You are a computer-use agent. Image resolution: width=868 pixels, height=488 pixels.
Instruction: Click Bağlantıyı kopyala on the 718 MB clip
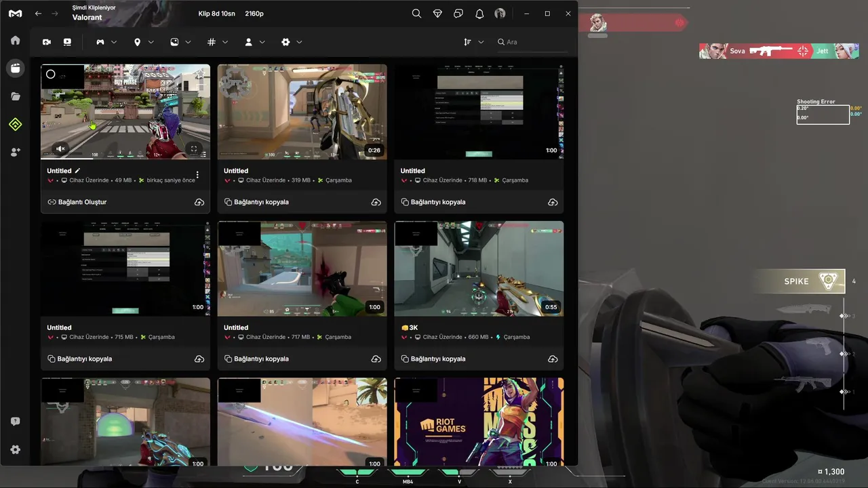[433, 202]
